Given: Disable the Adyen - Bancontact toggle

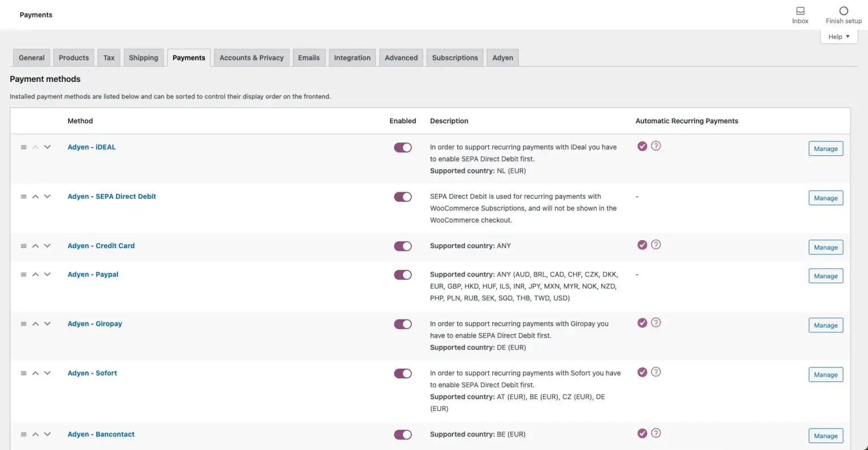Looking at the screenshot, I should click(403, 435).
